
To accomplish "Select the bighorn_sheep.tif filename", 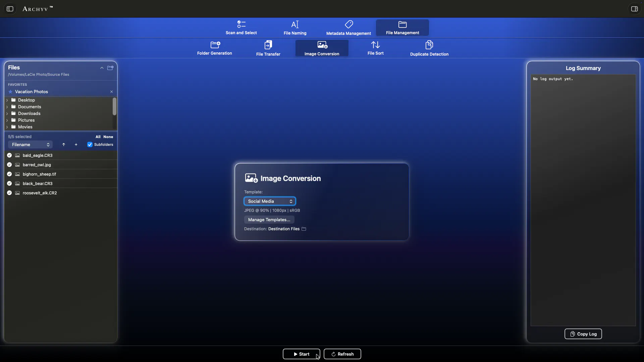I will (x=39, y=174).
